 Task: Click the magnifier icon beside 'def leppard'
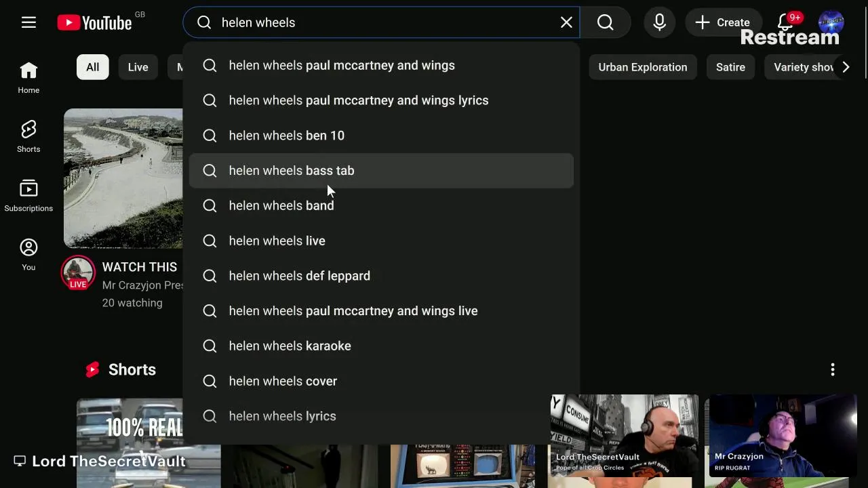coord(210,276)
